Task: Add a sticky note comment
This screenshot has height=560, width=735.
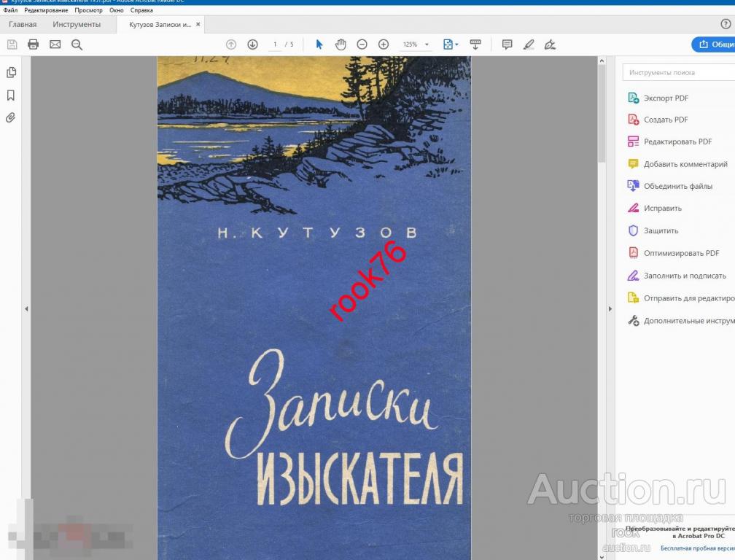Action: pyautogui.click(x=507, y=44)
